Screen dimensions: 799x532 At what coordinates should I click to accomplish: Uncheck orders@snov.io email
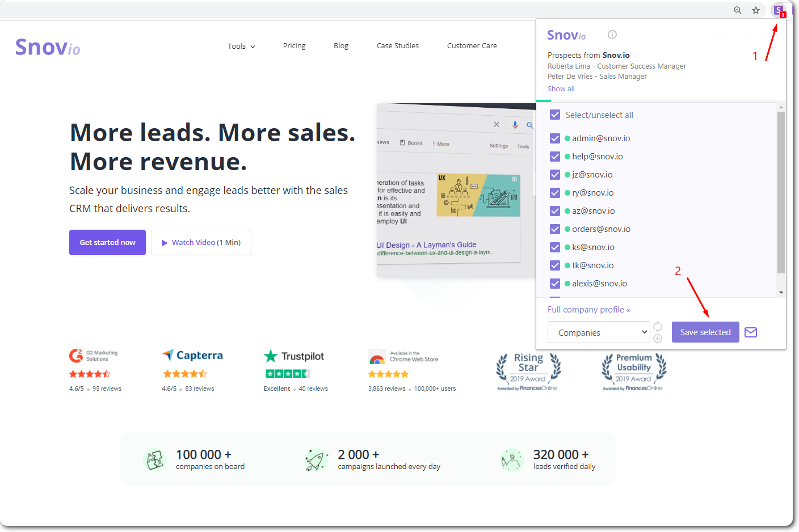[x=555, y=229]
